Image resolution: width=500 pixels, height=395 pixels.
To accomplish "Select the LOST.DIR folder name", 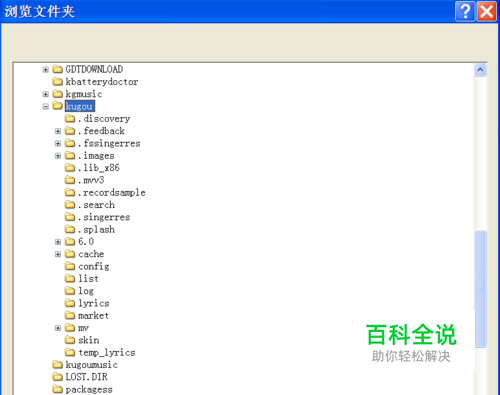I will pyautogui.click(x=86, y=377).
